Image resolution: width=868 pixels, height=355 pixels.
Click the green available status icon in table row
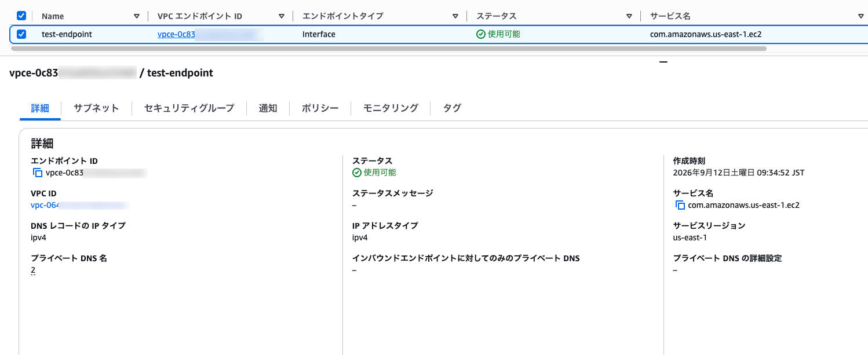click(480, 34)
